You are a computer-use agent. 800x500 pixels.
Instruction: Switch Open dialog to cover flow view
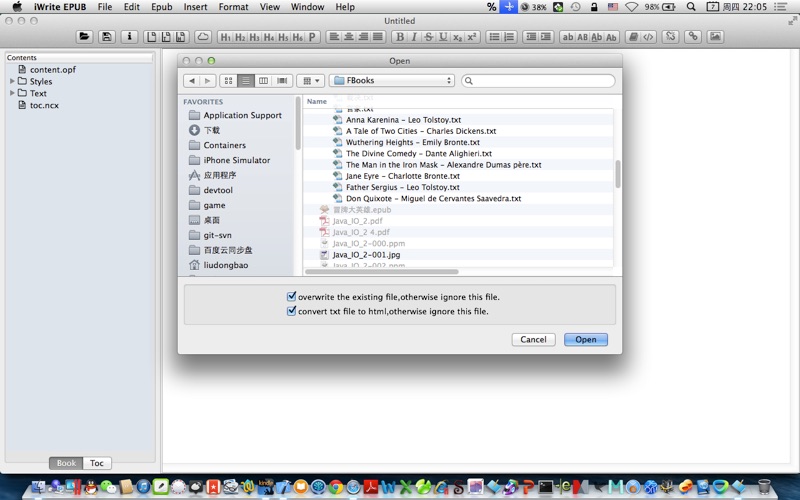pos(282,81)
